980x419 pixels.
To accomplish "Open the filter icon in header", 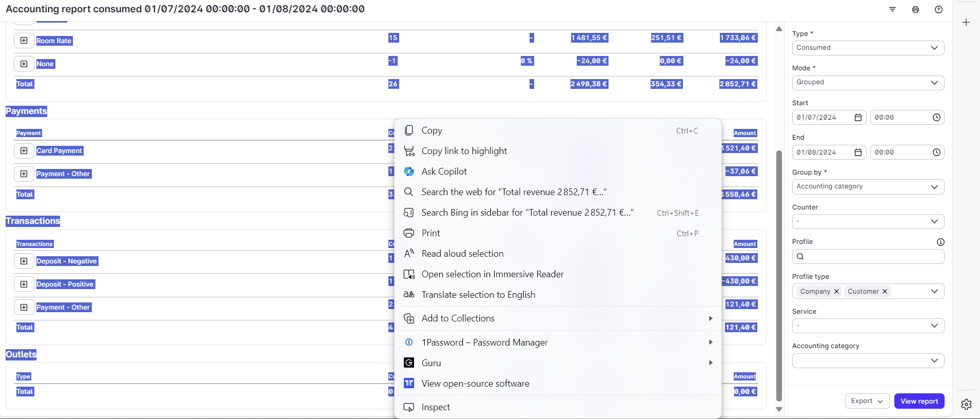I will [x=892, y=9].
